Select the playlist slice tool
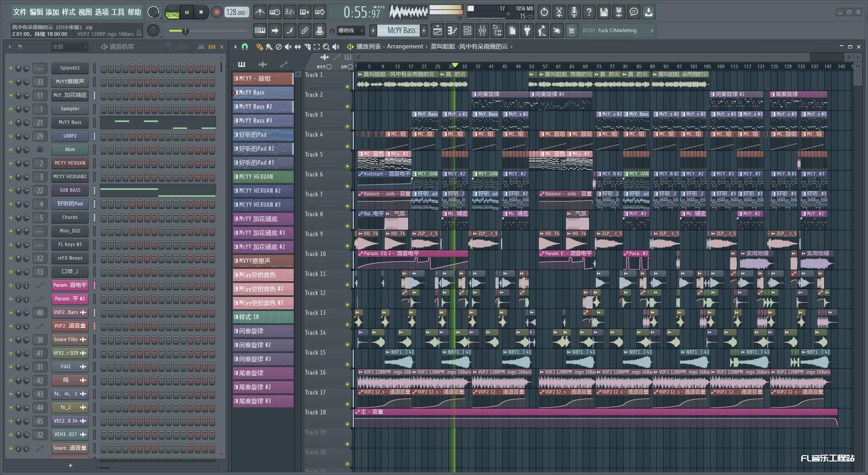 307,47
